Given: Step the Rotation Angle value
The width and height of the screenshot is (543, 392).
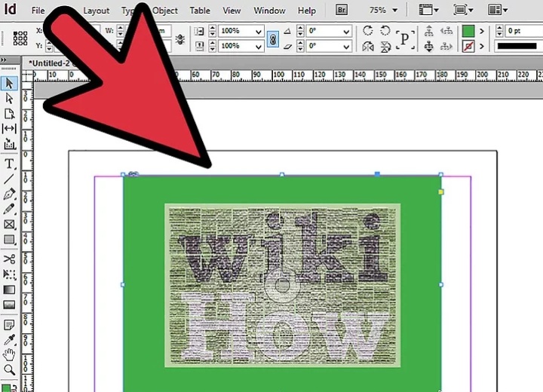Looking at the screenshot, I should [x=300, y=31].
